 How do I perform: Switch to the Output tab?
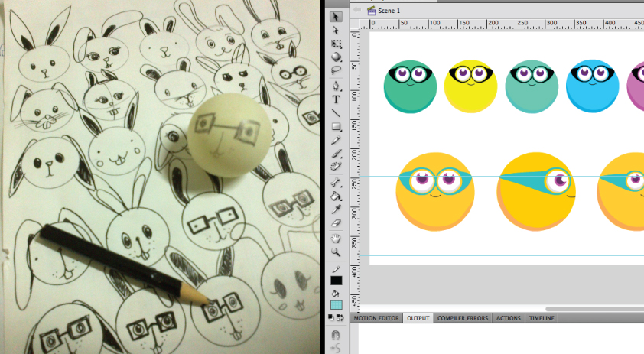[418, 318]
